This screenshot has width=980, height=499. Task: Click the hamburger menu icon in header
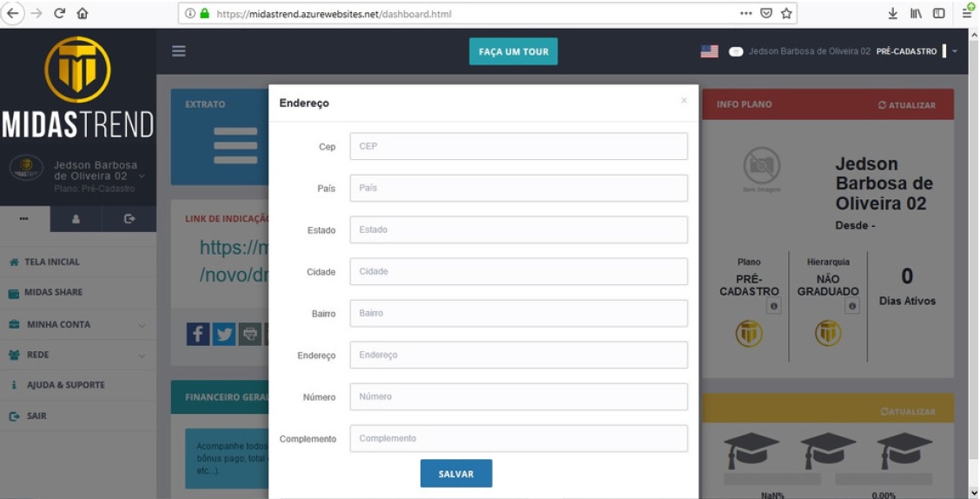click(x=178, y=51)
